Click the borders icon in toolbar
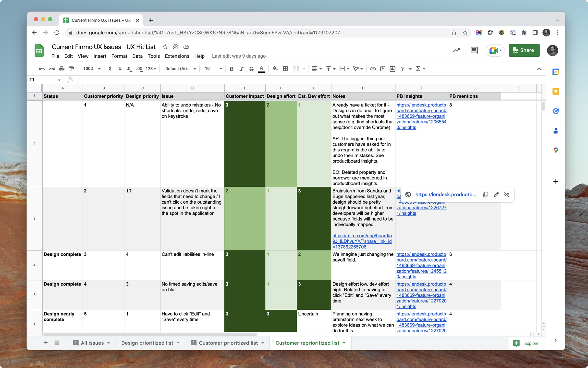588x368 pixels. tap(285, 69)
